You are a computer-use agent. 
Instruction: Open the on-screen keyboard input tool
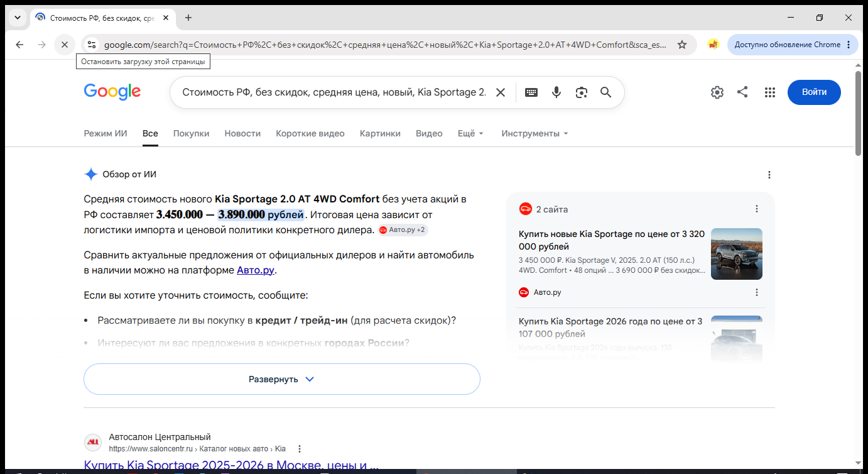[x=531, y=92]
